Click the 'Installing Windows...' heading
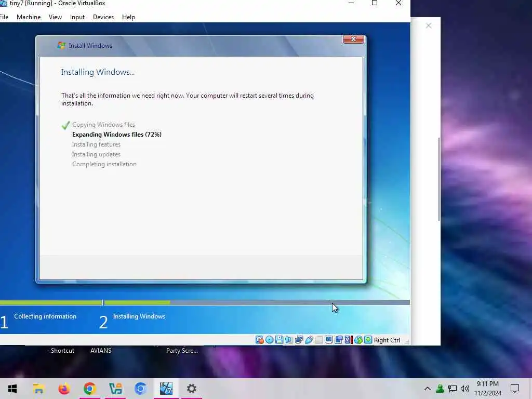Viewport: 532px width, 399px height. 98,72
